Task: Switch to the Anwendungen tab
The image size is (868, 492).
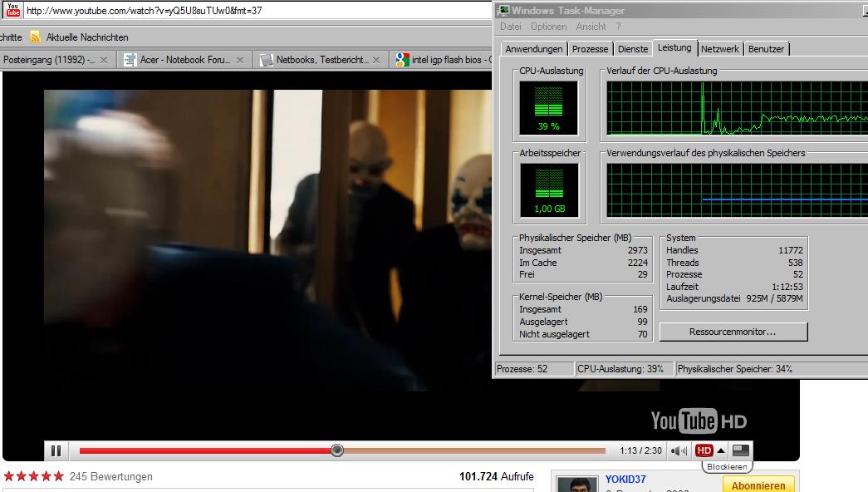Action: tap(533, 49)
